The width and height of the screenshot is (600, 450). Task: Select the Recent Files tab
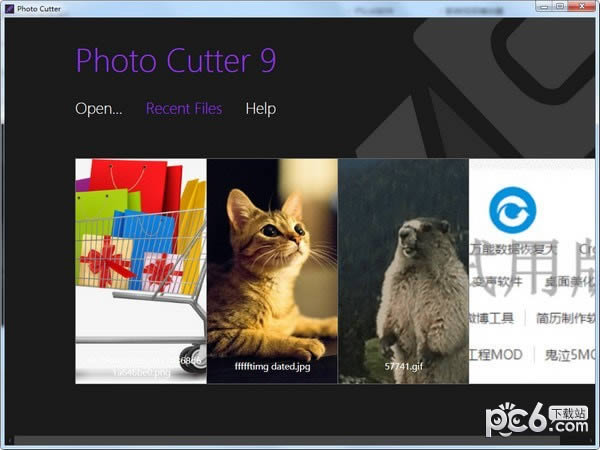(184, 109)
